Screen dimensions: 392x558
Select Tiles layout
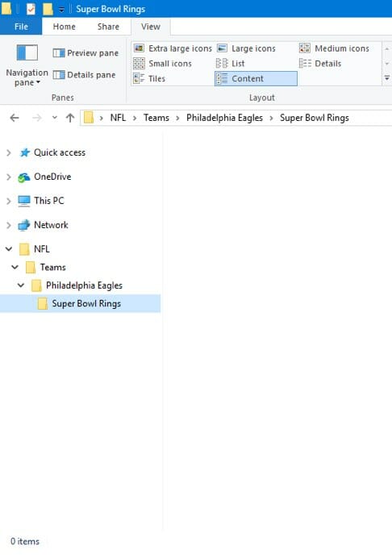coord(149,78)
